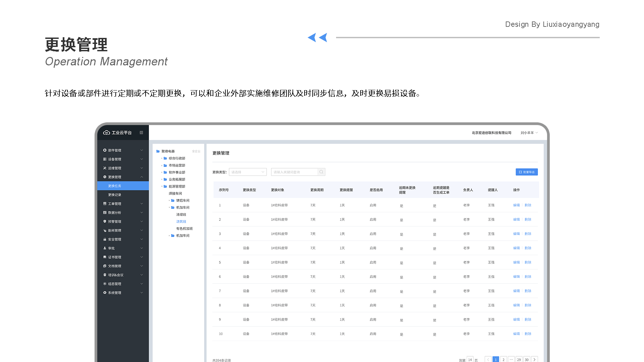The height and width of the screenshot is (362, 644).
Task: Click the pagination ellipsis button
Action: [511, 360]
